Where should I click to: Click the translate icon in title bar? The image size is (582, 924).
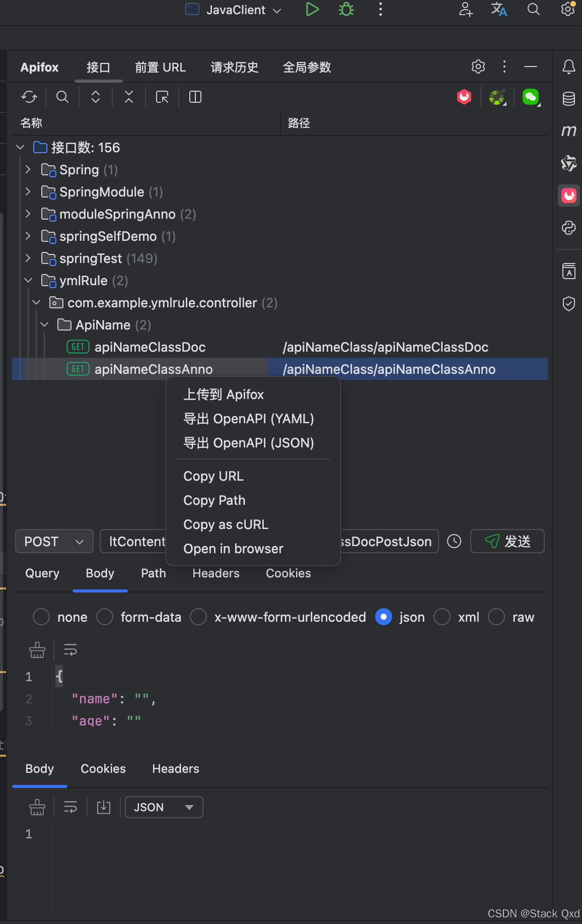pos(499,10)
